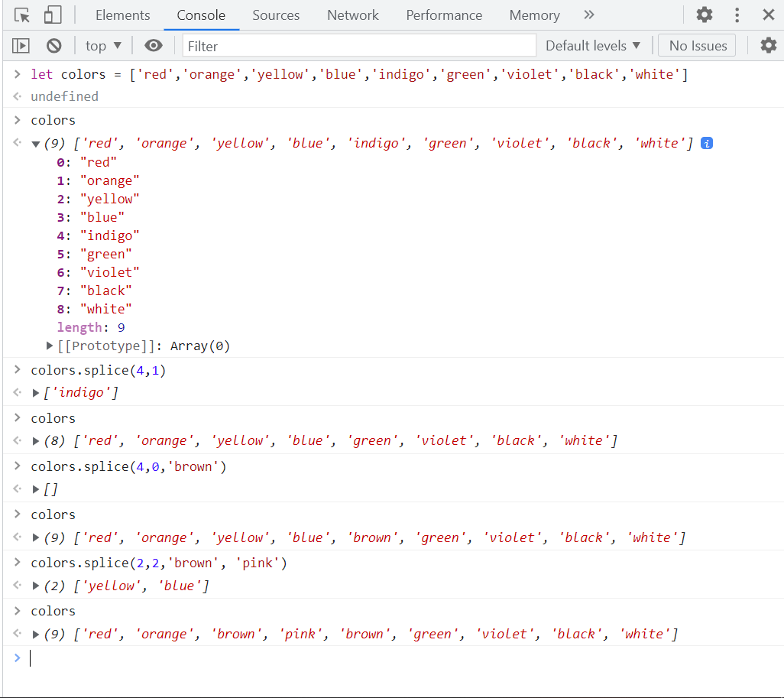Image resolution: width=784 pixels, height=698 pixels.
Task: Select the 7: "black" array entry
Action: click(94, 291)
